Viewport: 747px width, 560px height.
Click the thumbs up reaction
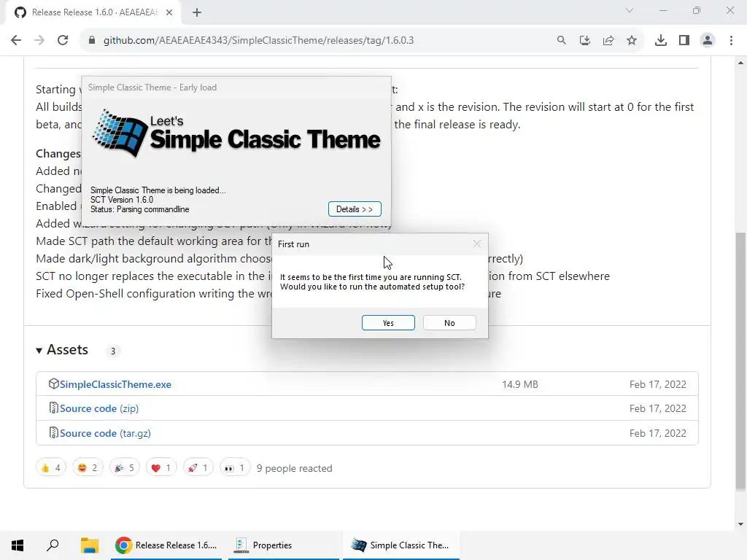[x=51, y=468]
